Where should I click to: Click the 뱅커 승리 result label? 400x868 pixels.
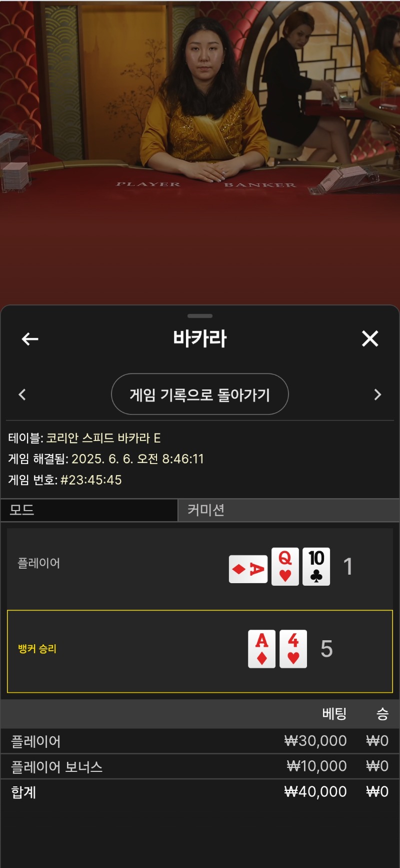tap(37, 649)
